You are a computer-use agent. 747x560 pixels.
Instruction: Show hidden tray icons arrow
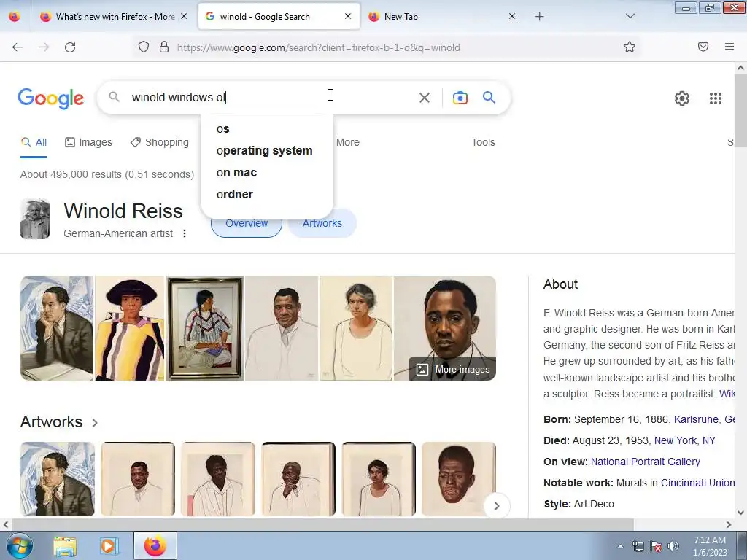(620, 546)
